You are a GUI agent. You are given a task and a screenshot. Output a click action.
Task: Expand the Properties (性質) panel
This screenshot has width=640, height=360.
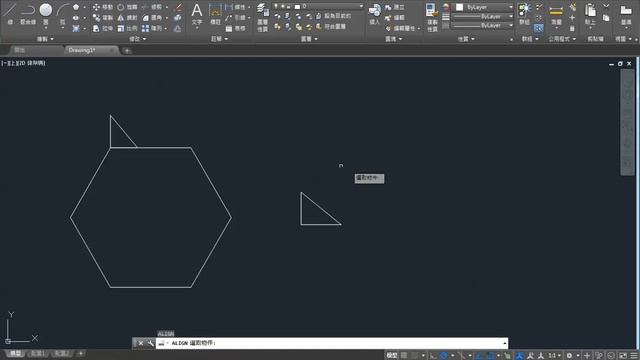(x=466, y=39)
